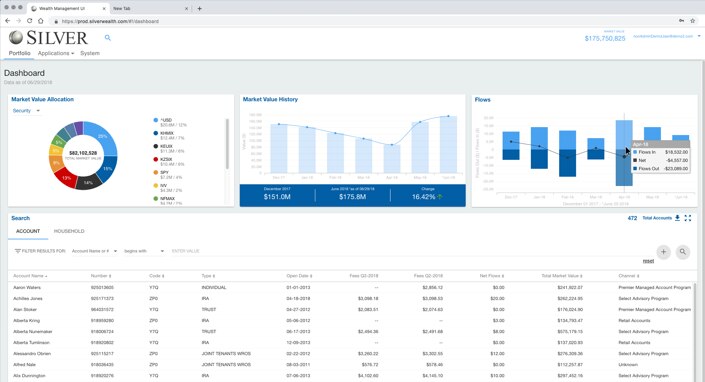The width and height of the screenshot is (705, 382).
Task: Click the reset filter link
Action: pos(648,261)
